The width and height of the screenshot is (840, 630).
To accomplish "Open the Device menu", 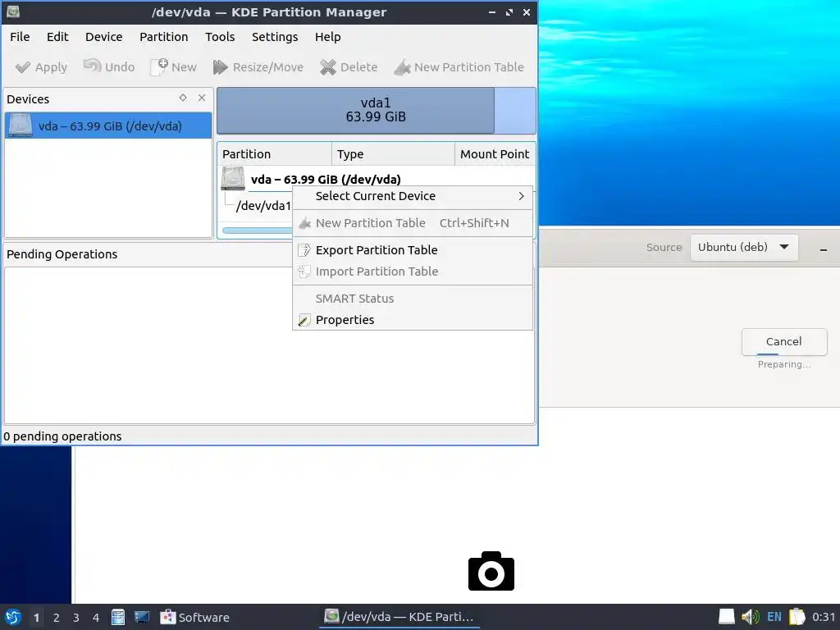I will point(104,37).
